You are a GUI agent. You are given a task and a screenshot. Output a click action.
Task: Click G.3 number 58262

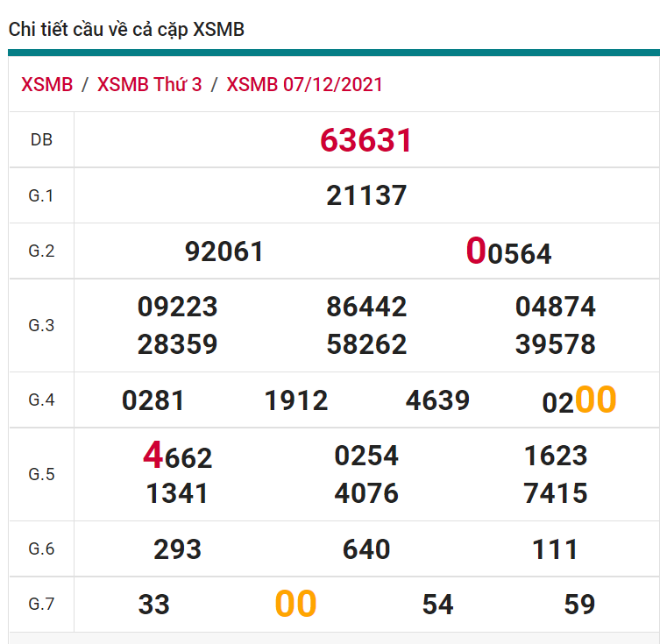coord(366,344)
